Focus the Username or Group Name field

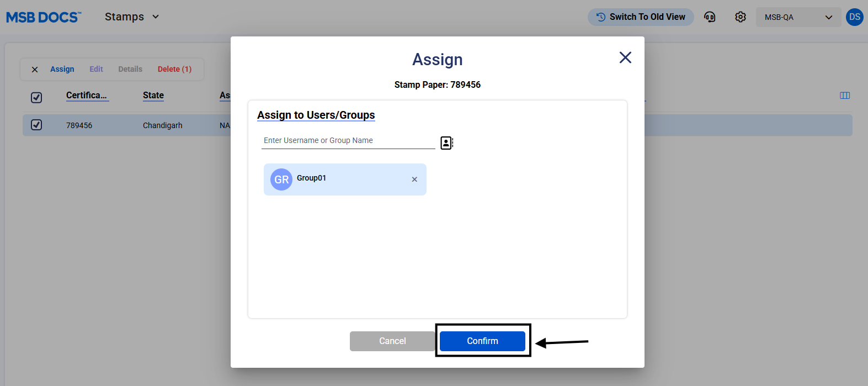[x=348, y=141]
